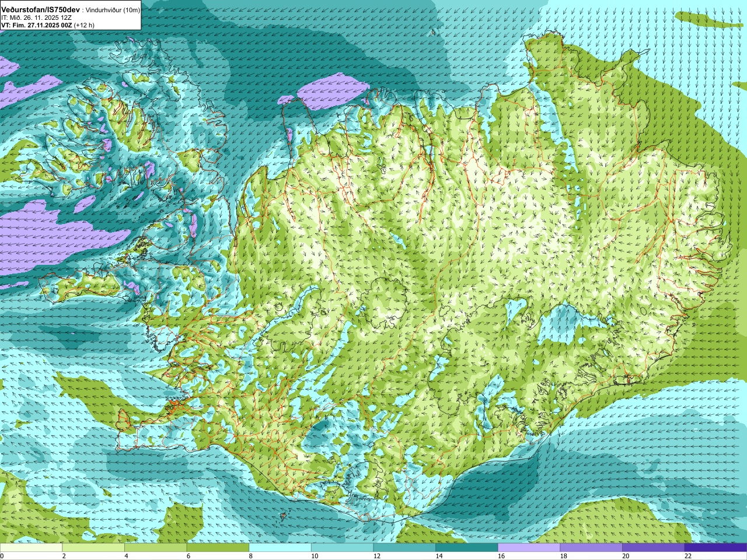Pick the medium purple 18–20 legend swatch
The width and height of the screenshot is (747, 560).
click(x=591, y=548)
